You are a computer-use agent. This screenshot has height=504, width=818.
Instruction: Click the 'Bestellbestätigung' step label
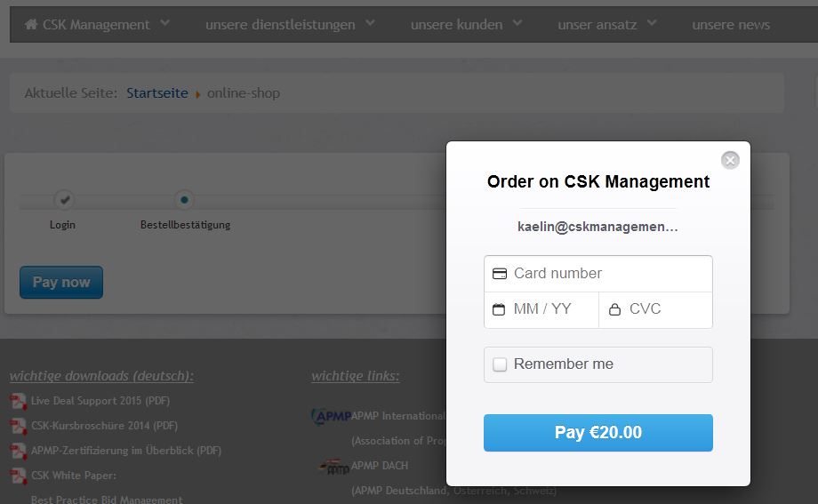click(x=185, y=225)
